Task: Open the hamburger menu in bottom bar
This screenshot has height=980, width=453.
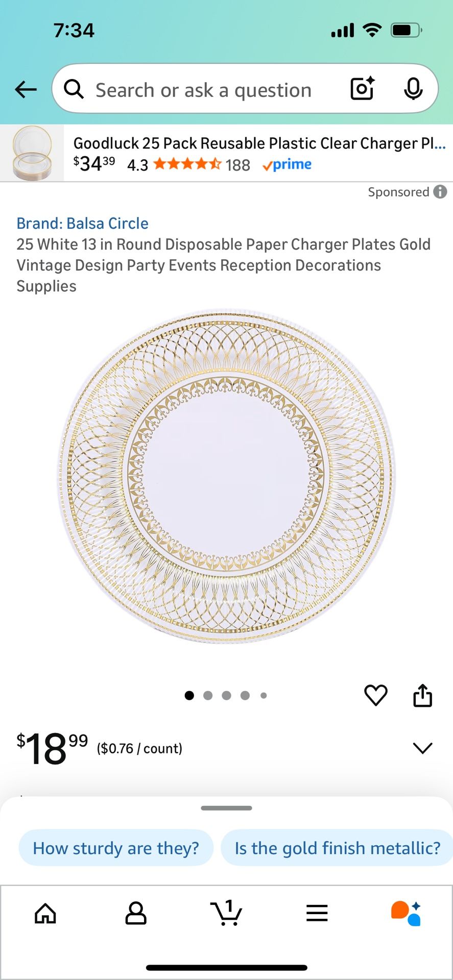Action: [317, 914]
